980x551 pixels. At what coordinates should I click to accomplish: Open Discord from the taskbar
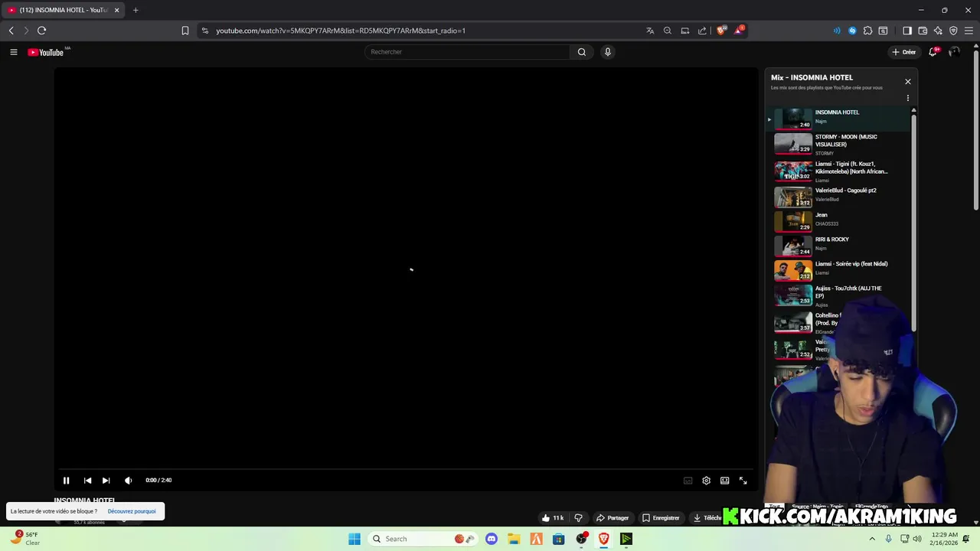click(492, 539)
